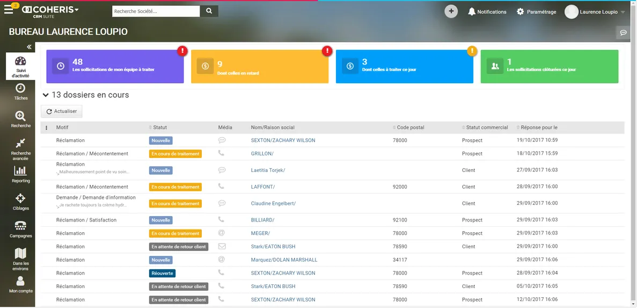Click the Réouverte status badge
Image resolution: width=644 pixels, height=308 pixels.
coord(162,273)
